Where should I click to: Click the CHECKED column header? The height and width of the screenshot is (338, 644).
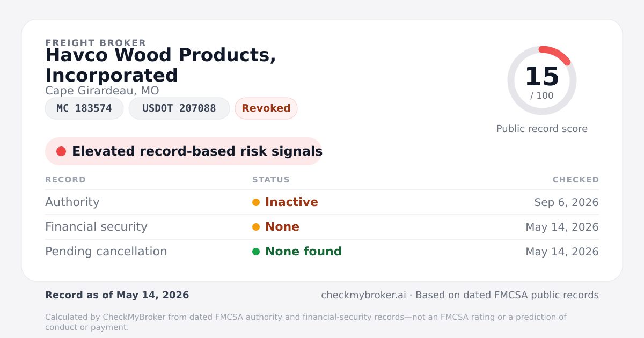point(576,180)
